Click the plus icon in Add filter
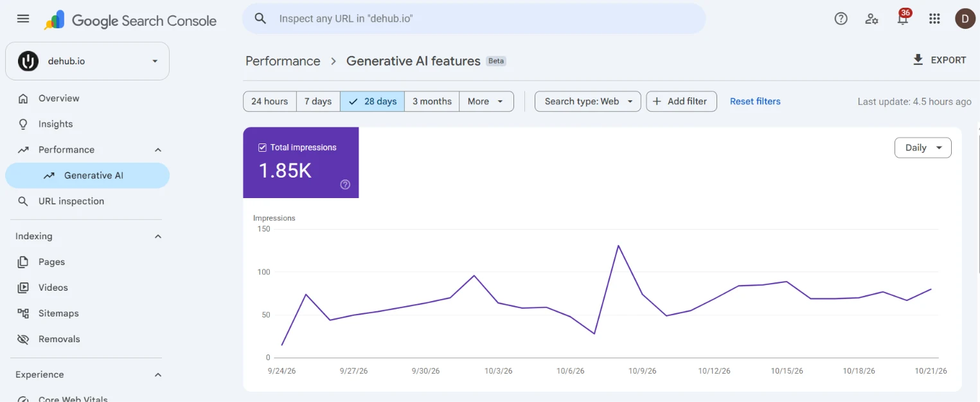The image size is (980, 402). pyautogui.click(x=657, y=101)
